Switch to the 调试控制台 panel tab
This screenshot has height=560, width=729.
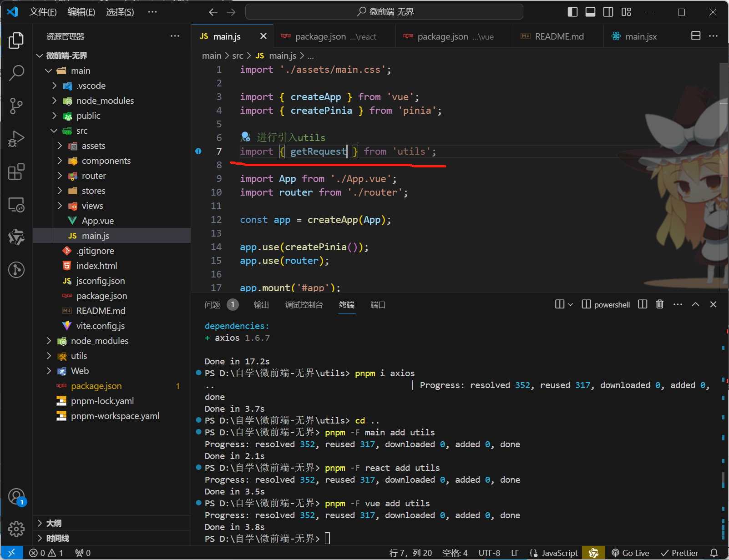tap(304, 304)
